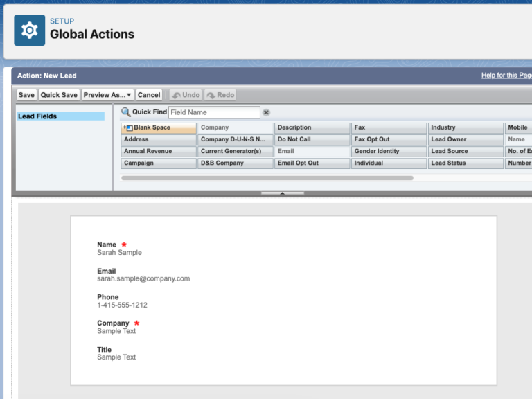Open the Preview As dropdown

coord(107,95)
